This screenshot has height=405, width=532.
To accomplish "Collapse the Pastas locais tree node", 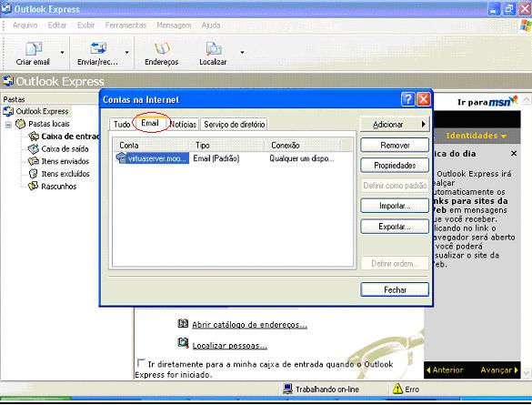I will [8, 125].
